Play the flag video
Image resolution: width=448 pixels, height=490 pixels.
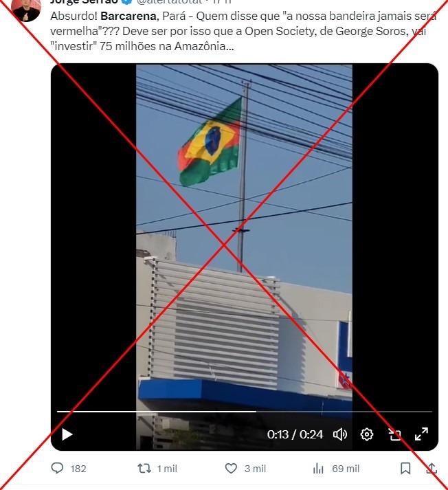click(x=67, y=434)
